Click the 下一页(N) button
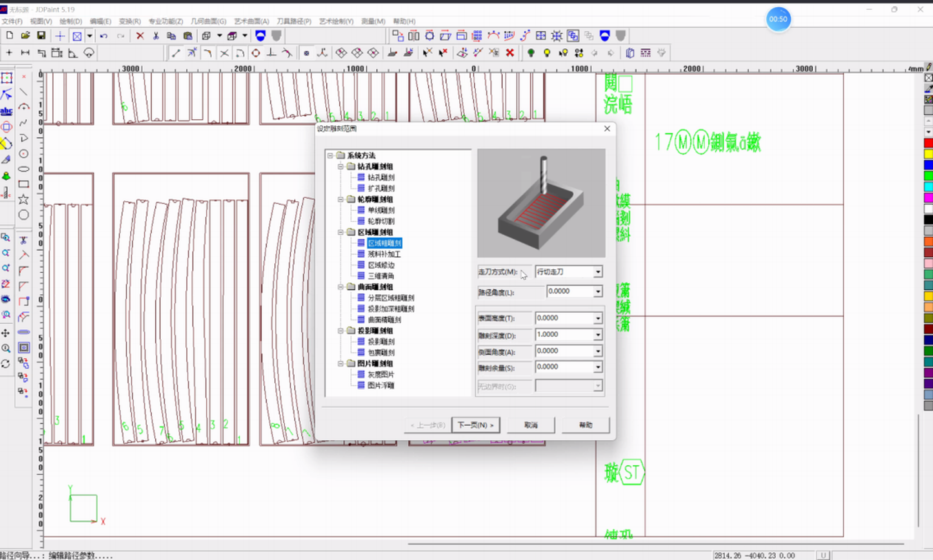The image size is (933, 560). (475, 425)
